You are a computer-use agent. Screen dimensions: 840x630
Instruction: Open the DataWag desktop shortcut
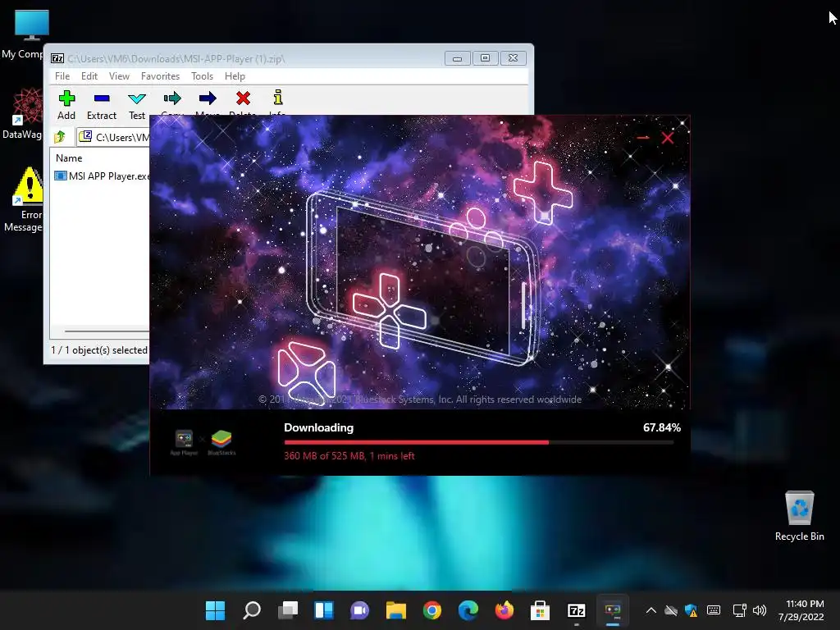(24, 113)
